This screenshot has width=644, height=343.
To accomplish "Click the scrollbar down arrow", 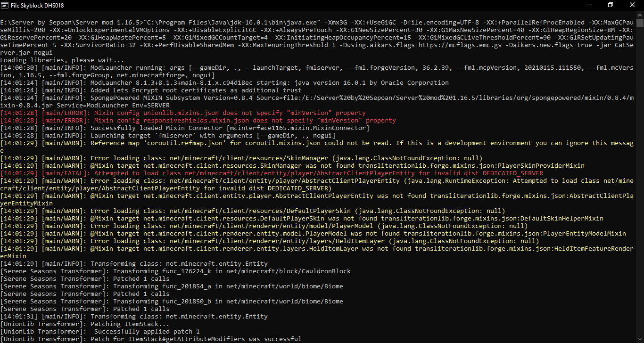I will [x=640, y=339].
